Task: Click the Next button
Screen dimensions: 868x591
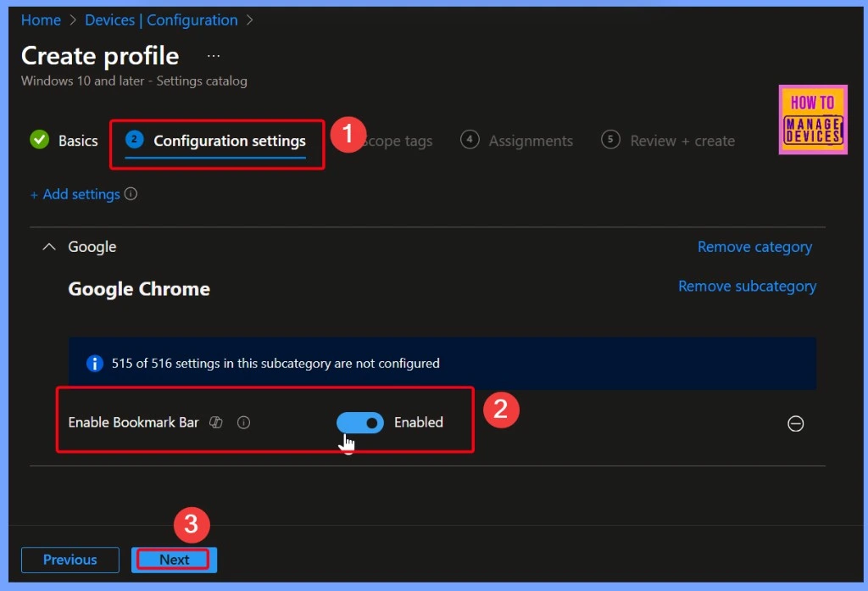Action: point(175,560)
